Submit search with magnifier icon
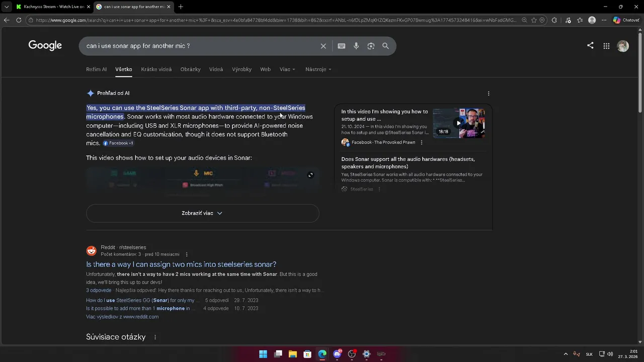 tap(385, 46)
